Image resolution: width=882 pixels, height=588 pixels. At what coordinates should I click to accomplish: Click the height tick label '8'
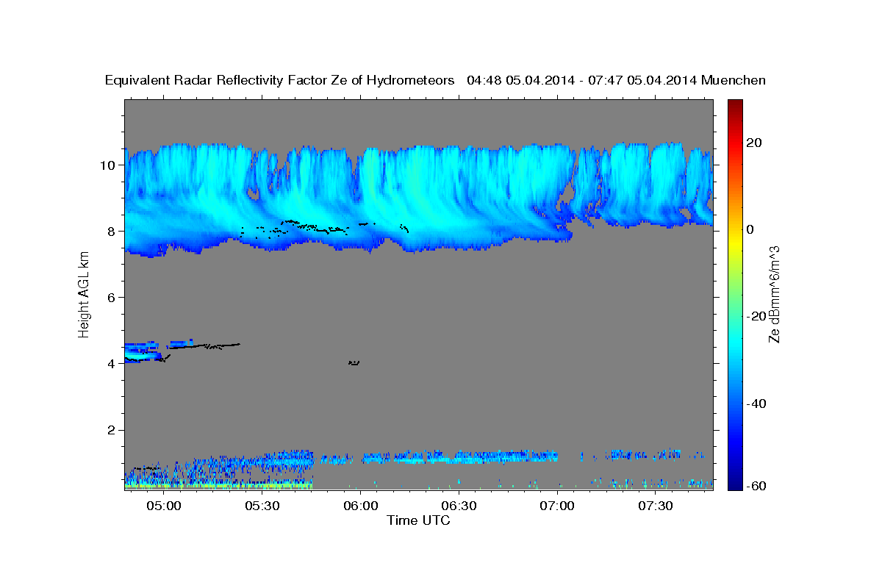112,231
